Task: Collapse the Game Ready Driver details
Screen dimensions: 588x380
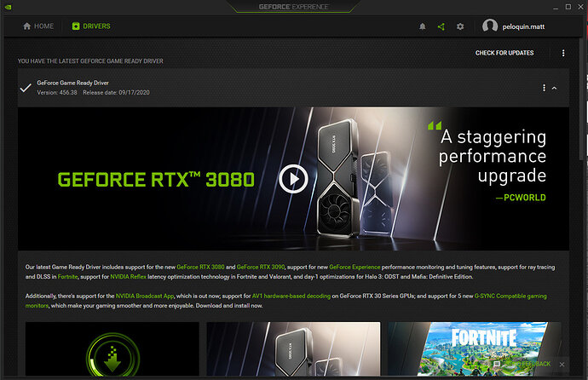Action: 554,88
